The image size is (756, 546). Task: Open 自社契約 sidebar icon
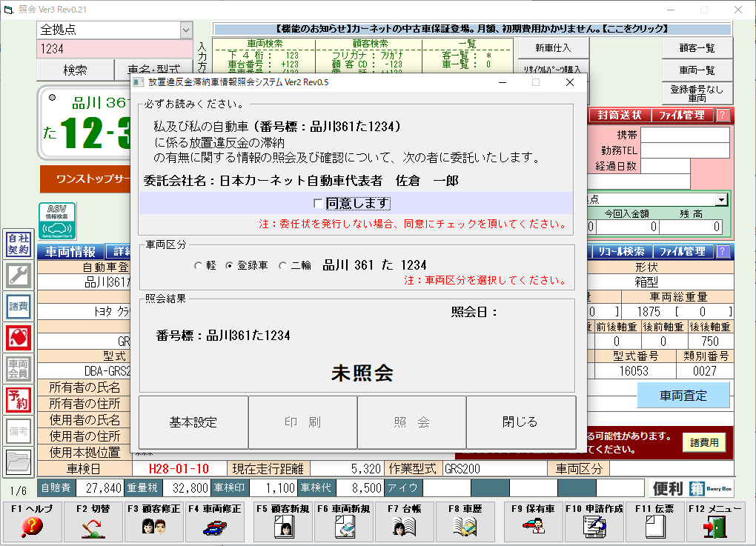19,244
